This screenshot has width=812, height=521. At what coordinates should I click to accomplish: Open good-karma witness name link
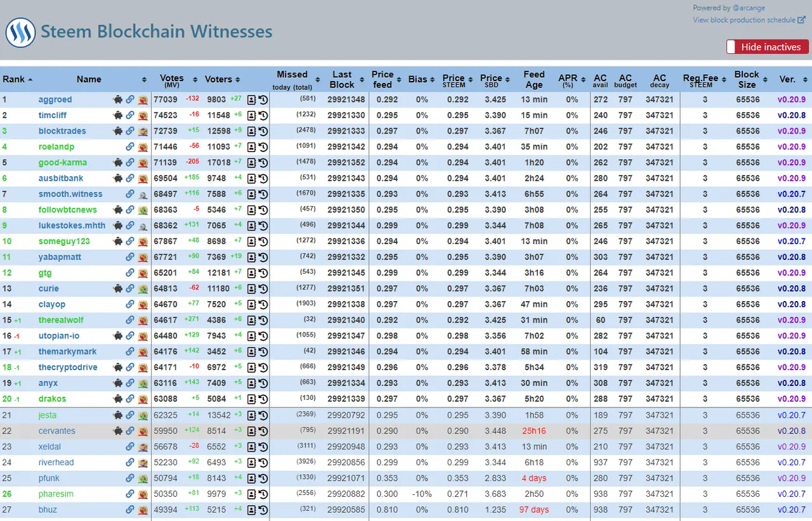[63, 162]
